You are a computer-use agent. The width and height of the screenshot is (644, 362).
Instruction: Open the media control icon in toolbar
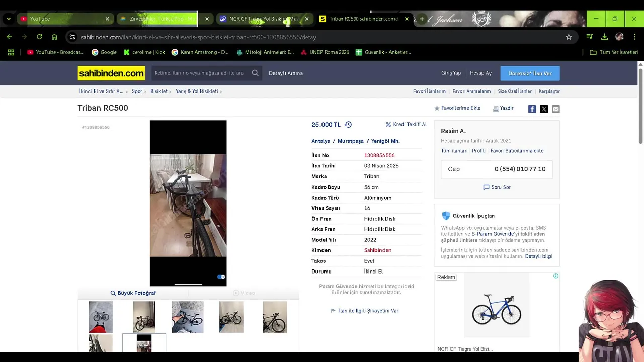[590, 37]
